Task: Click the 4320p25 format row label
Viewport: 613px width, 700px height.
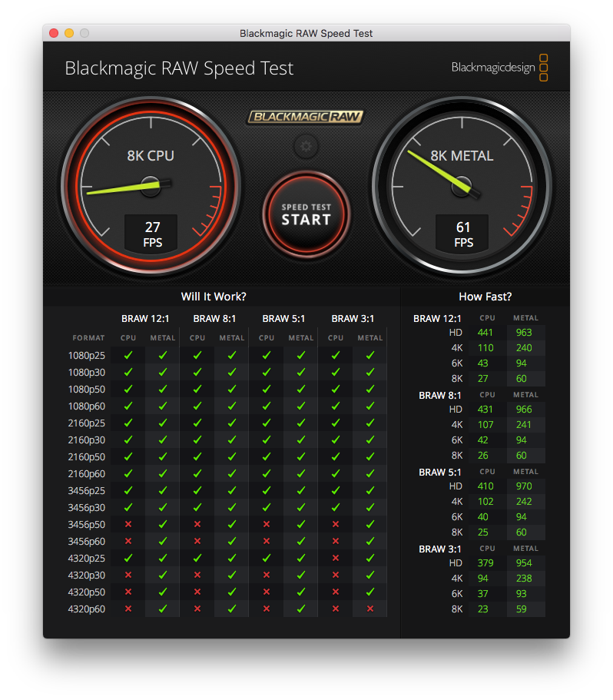Action: [87, 559]
